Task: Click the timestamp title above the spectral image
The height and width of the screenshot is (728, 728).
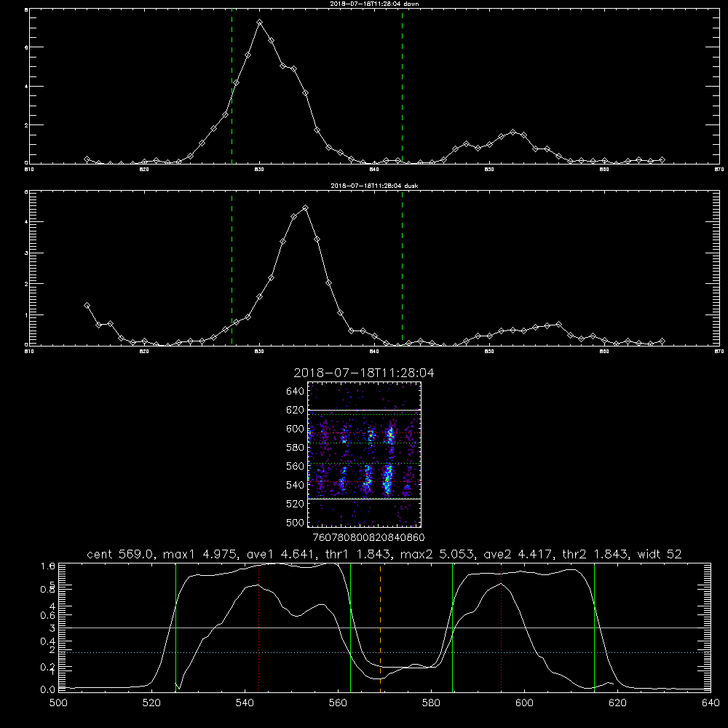Action: (364, 373)
